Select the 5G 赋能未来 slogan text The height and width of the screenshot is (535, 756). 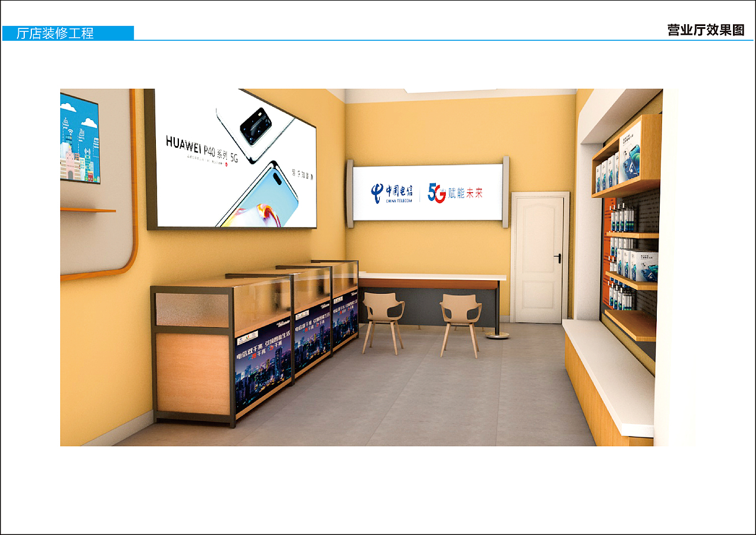pos(455,193)
